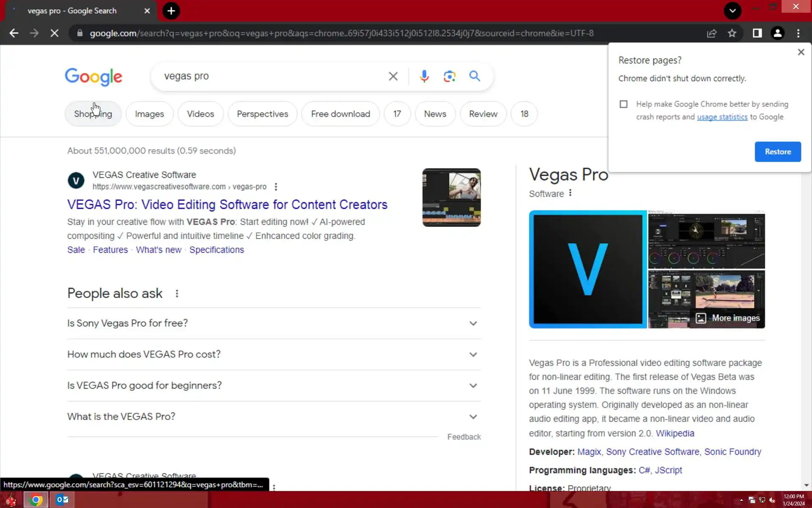
Task: Expand "Is Sony Vegas Pro for free?"
Action: click(473, 323)
